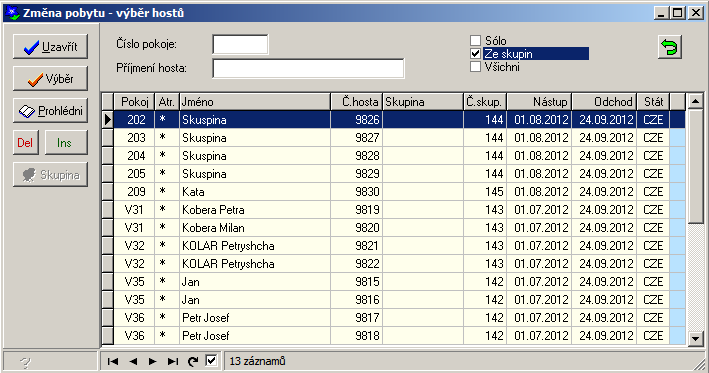
Task: Sort by the Nástup column header
Action: click(x=539, y=102)
